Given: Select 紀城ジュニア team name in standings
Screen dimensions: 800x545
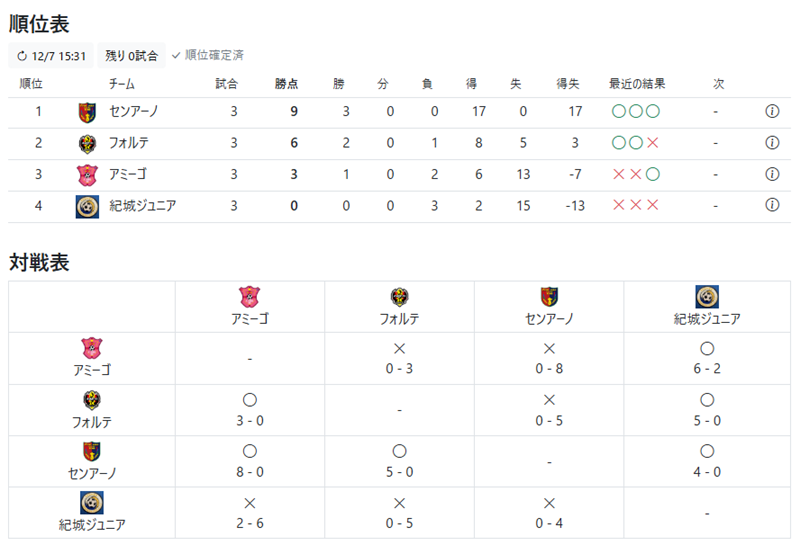Looking at the screenshot, I should (143, 206).
